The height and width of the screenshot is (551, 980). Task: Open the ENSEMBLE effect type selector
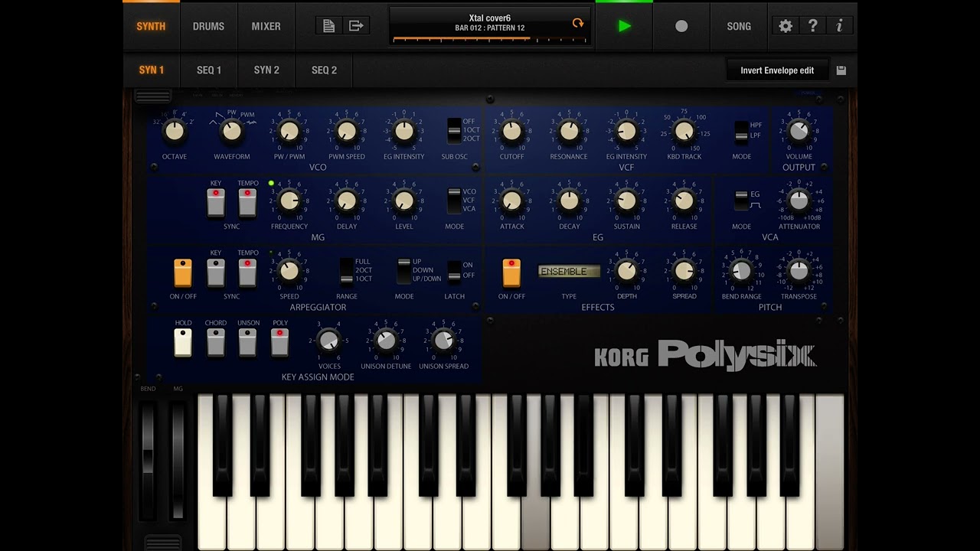(x=569, y=272)
